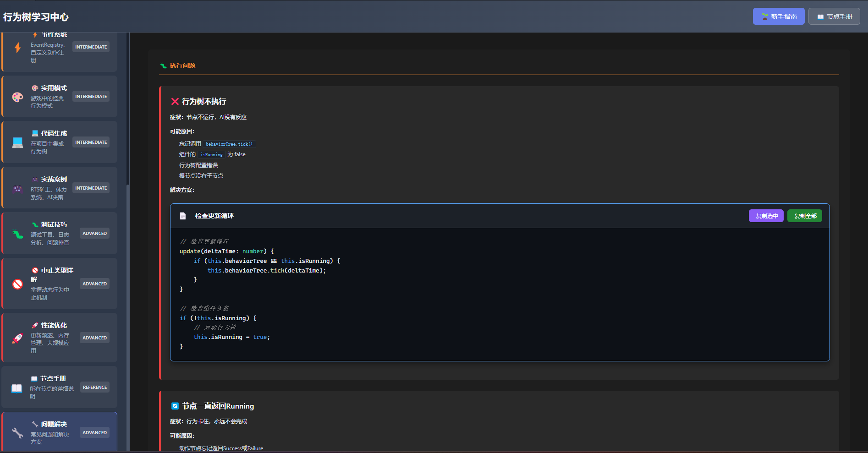Click the ADVANCED badge on the 问题解决 card
This screenshot has width=868, height=453.
coord(95,433)
